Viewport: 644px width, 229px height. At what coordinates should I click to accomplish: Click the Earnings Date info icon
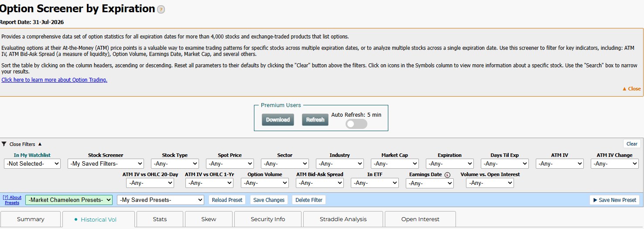click(448, 175)
